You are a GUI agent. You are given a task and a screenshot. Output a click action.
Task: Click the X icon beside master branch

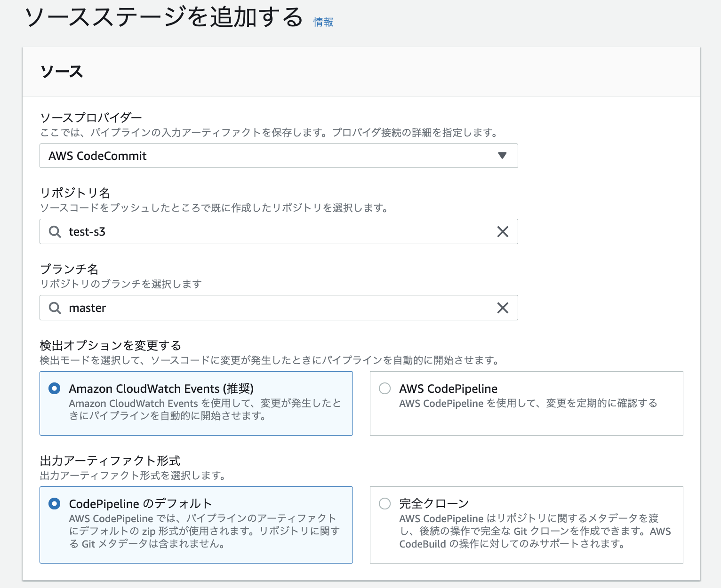(x=502, y=308)
